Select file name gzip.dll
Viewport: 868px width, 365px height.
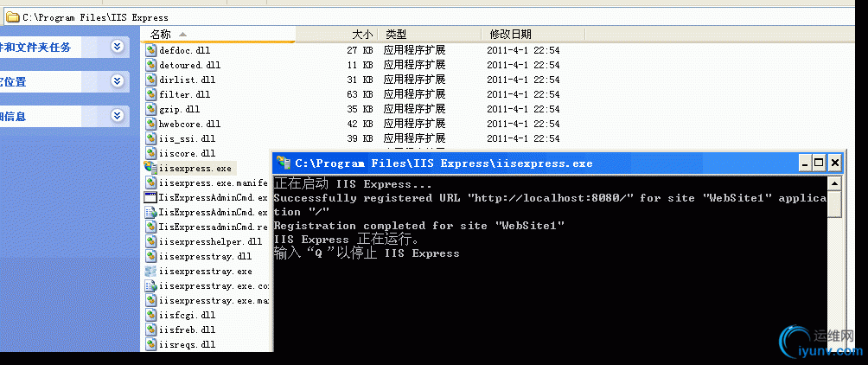(179, 109)
